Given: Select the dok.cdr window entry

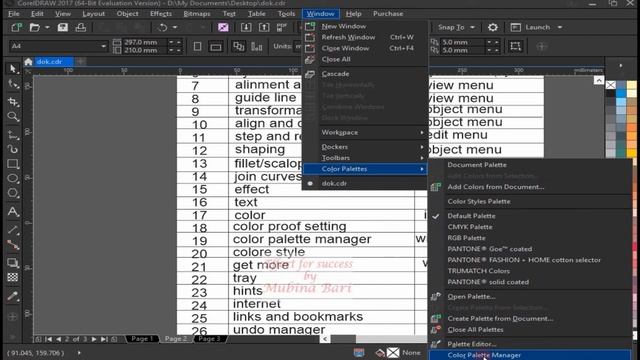Looking at the screenshot, I should click(364, 183).
